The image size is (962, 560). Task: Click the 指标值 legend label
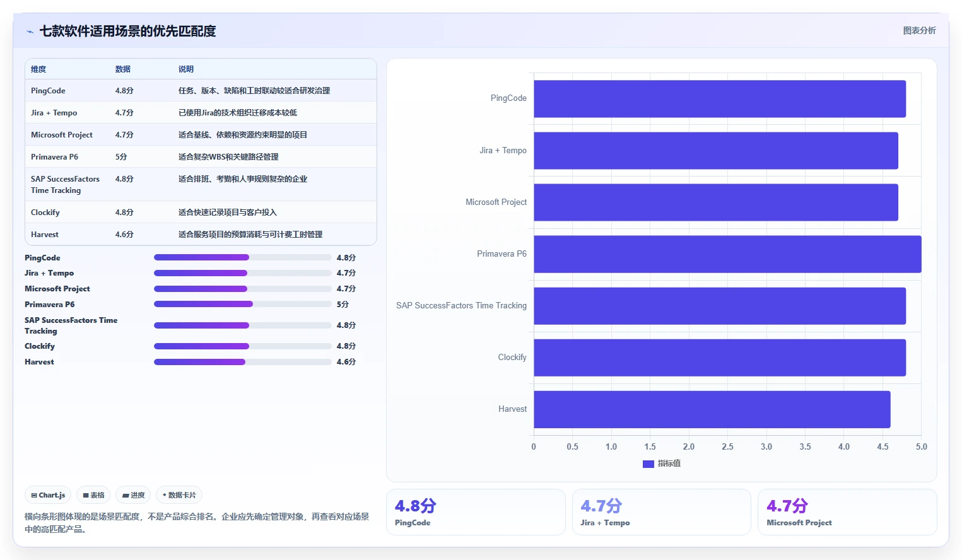[669, 464]
